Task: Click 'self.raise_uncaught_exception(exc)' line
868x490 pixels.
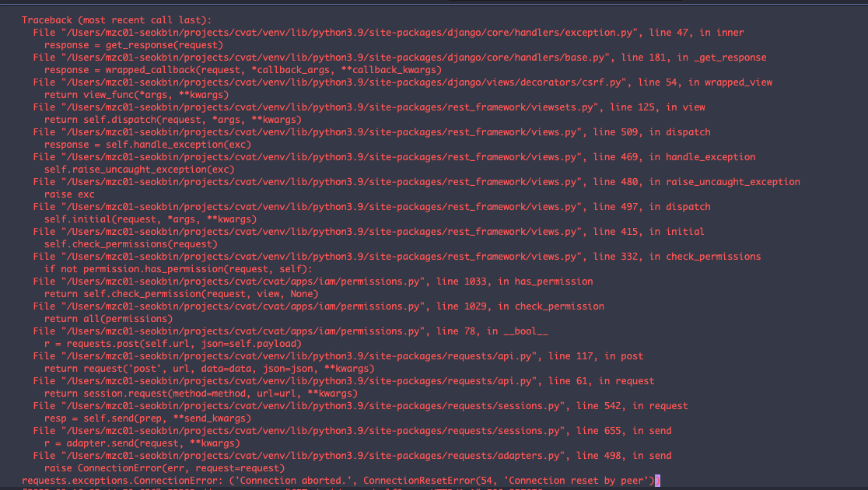Action: pos(139,170)
